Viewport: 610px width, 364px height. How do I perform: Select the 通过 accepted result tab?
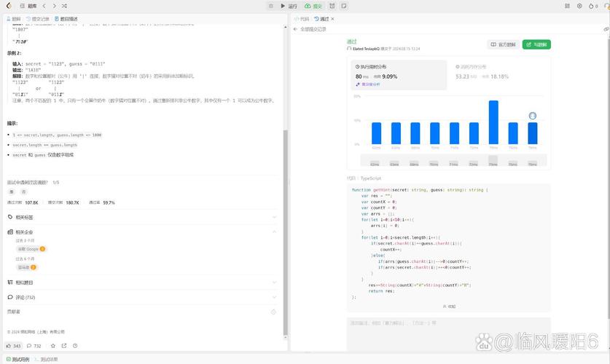point(321,19)
